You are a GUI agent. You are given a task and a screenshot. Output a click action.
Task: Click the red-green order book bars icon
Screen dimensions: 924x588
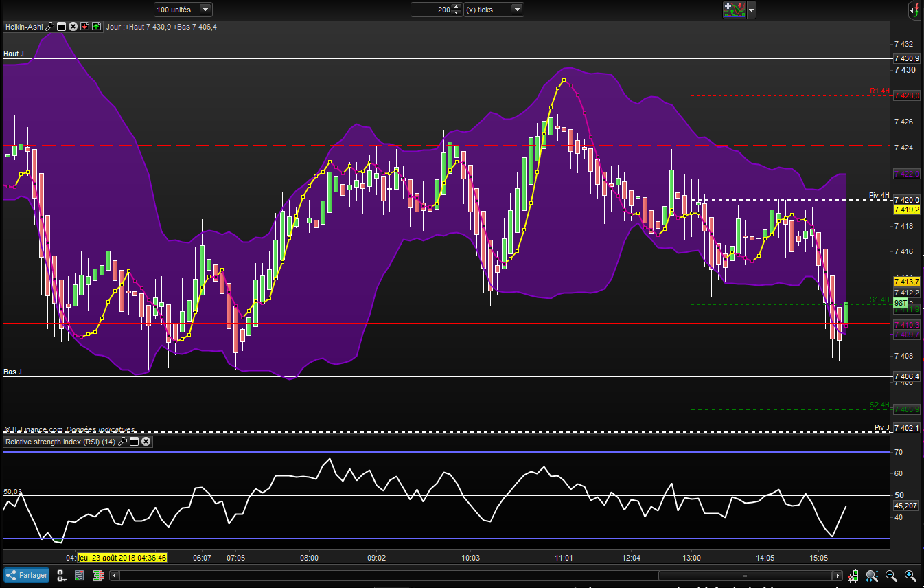[x=97, y=575]
